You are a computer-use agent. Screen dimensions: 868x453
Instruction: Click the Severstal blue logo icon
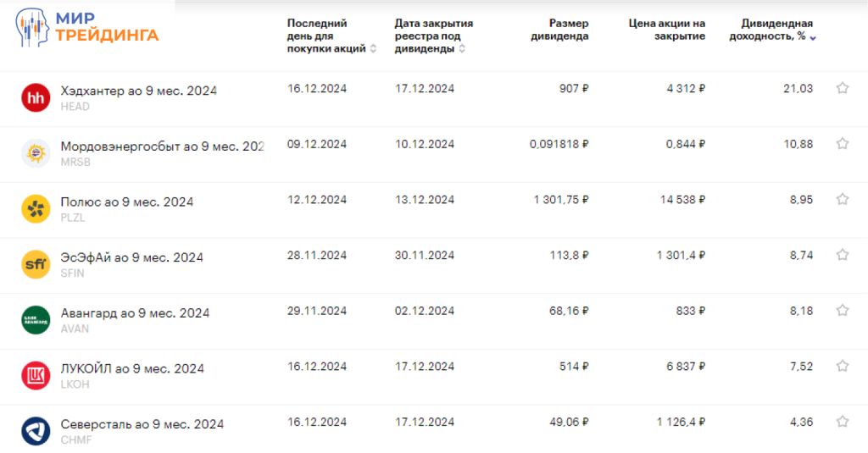coord(36,431)
